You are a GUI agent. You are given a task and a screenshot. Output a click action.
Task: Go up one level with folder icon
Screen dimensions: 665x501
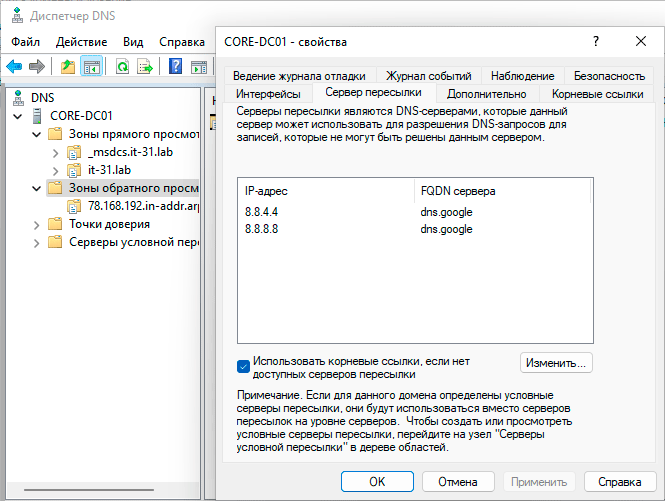click(68, 66)
